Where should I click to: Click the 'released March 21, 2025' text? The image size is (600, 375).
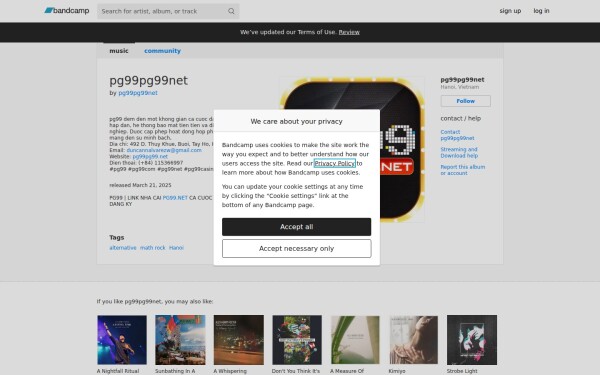pyautogui.click(x=140, y=185)
